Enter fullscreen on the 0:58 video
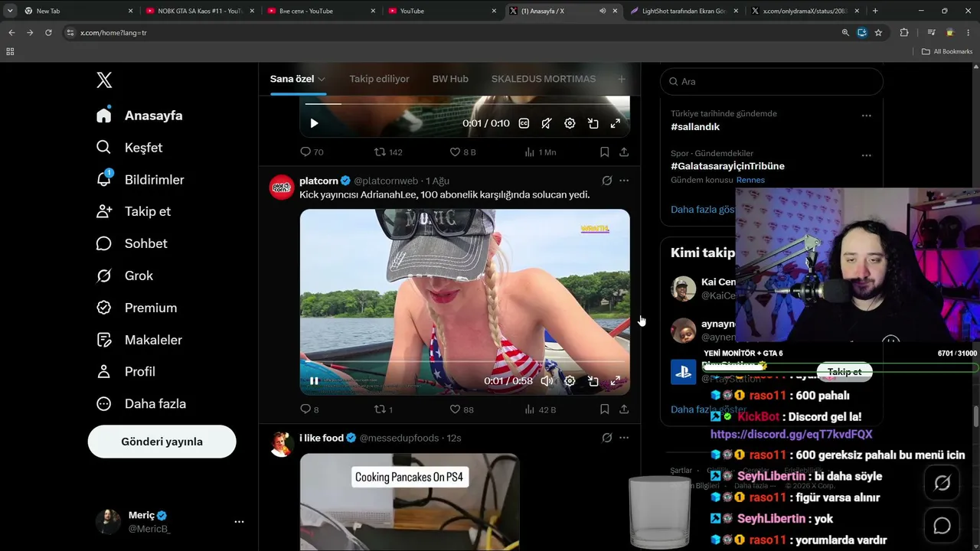Viewport: 980px width, 551px height. tap(615, 380)
